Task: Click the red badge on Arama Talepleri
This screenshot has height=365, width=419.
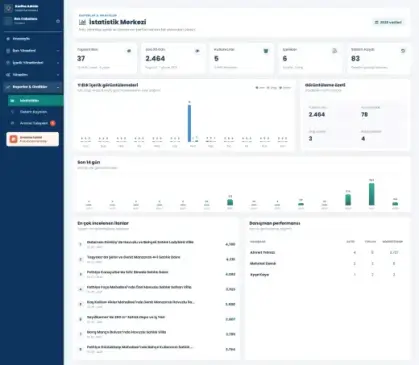Action: point(53,123)
